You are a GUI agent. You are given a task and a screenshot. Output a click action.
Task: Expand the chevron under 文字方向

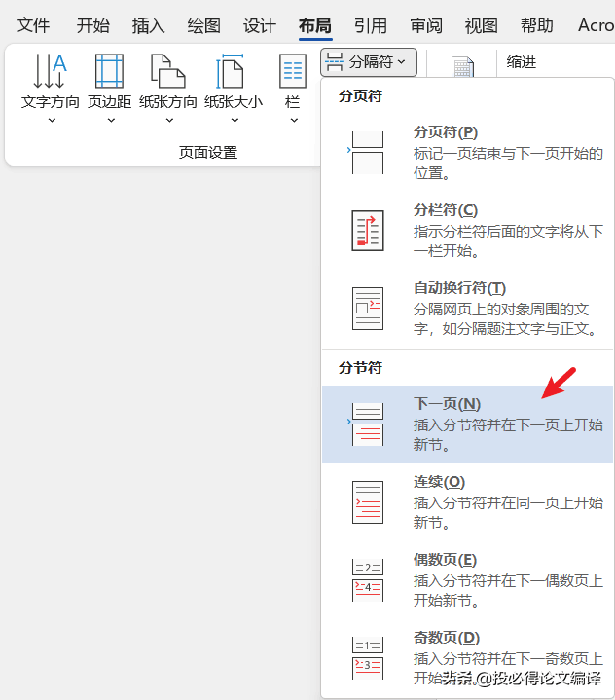tap(52, 120)
